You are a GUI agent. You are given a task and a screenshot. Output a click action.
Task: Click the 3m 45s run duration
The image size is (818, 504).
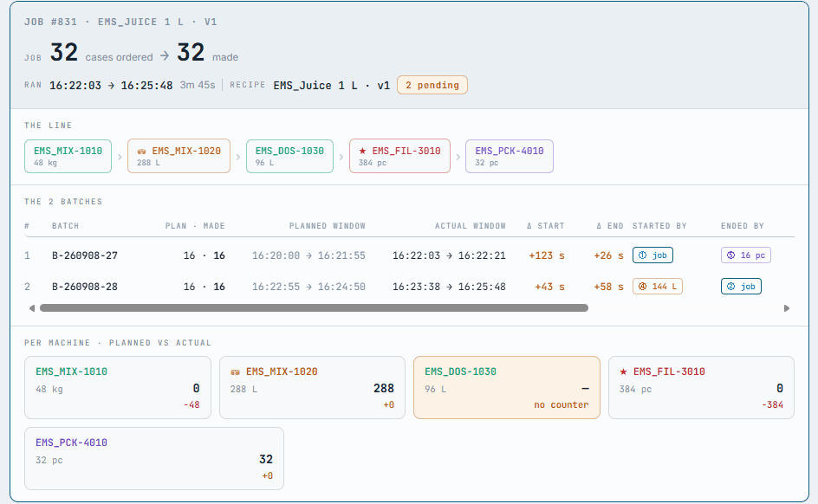click(198, 85)
